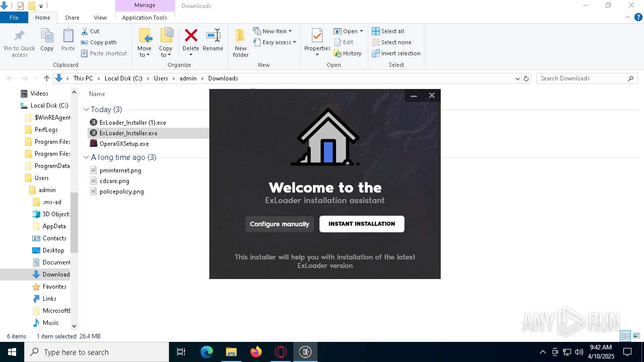
Task: Open Opera from taskbar
Action: [x=281, y=352]
